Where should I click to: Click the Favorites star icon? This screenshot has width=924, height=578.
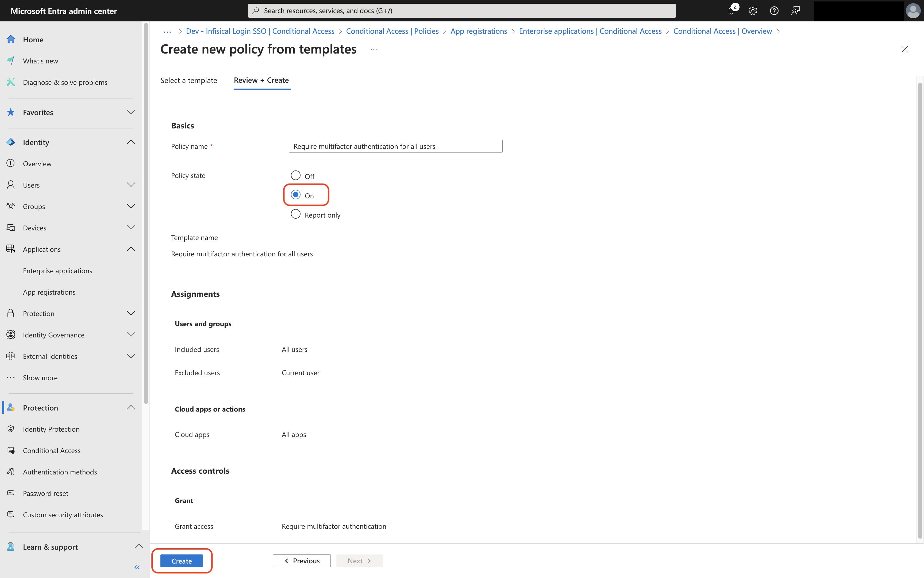11,112
